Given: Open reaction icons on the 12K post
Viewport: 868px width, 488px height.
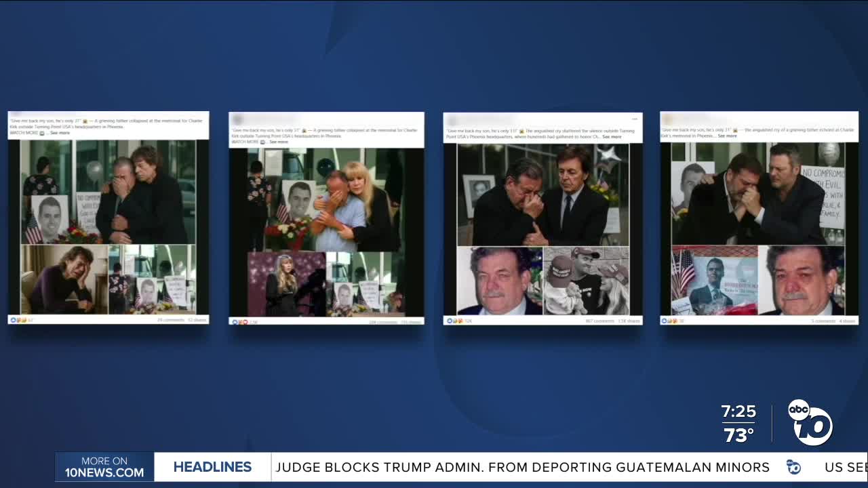Looking at the screenshot, I should pos(454,321).
